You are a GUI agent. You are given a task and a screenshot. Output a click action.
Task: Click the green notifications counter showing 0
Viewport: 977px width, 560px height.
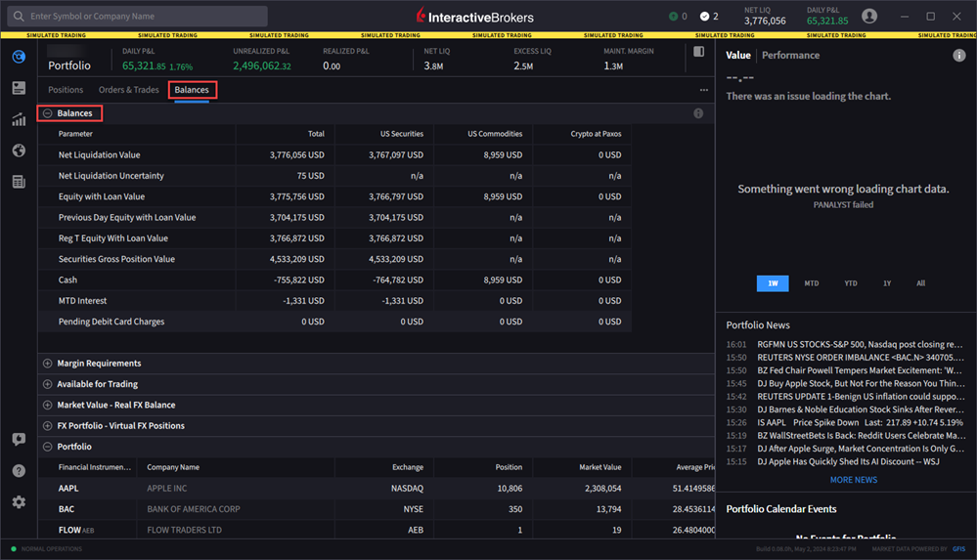point(678,17)
